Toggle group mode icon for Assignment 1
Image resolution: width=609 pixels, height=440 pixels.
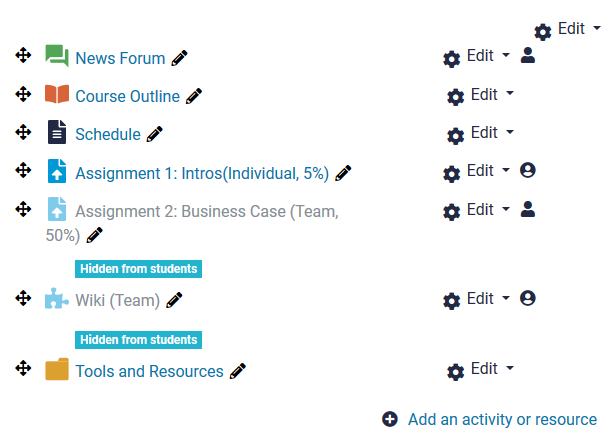pos(528,171)
